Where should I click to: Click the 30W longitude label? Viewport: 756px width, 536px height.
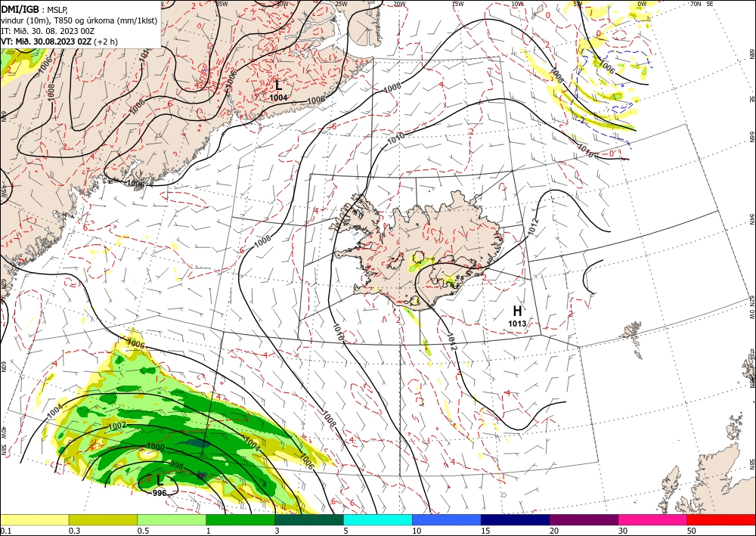pyautogui.click(x=282, y=4)
